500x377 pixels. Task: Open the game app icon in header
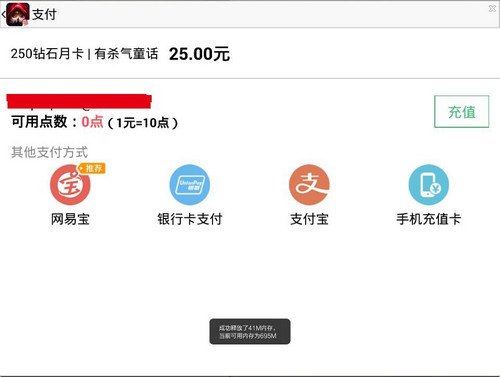tap(18, 14)
